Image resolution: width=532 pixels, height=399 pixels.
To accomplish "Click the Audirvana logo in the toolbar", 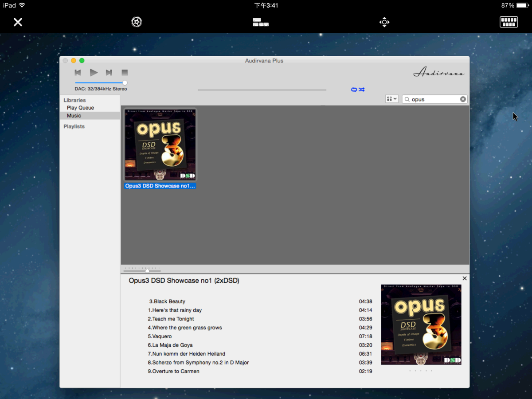I will [x=439, y=73].
